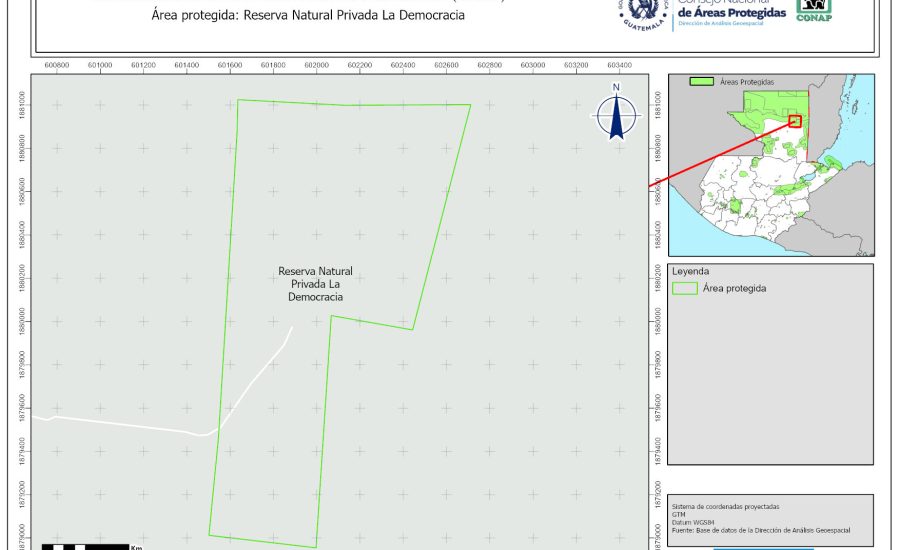Click the red locator box on inset map
This screenshot has height=550, width=900.
pyautogui.click(x=795, y=121)
